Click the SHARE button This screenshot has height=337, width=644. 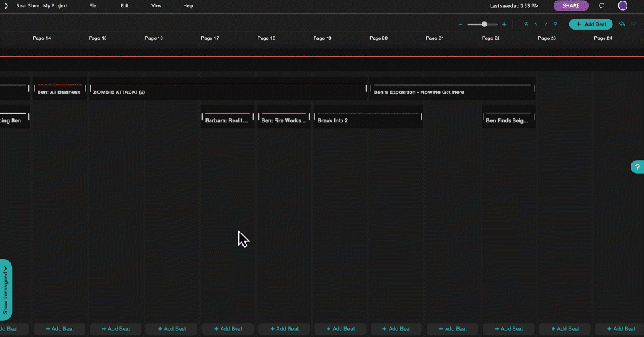[x=571, y=6]
